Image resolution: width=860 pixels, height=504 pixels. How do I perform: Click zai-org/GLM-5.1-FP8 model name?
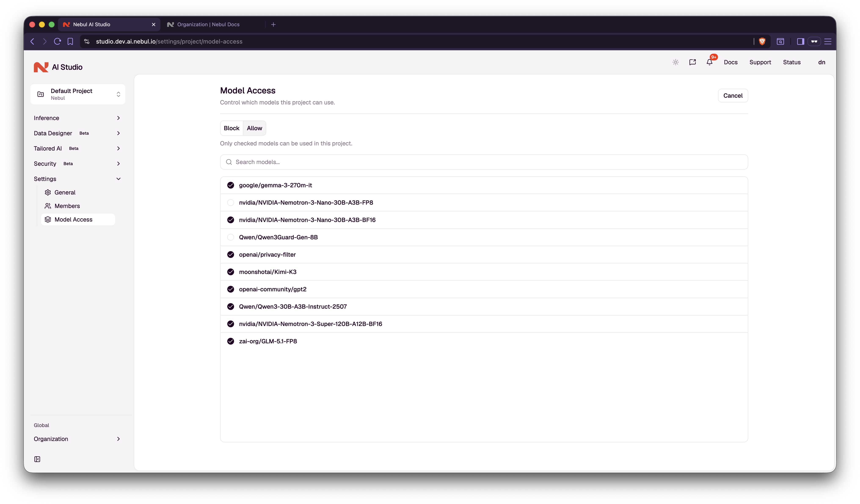pos(268,341)
